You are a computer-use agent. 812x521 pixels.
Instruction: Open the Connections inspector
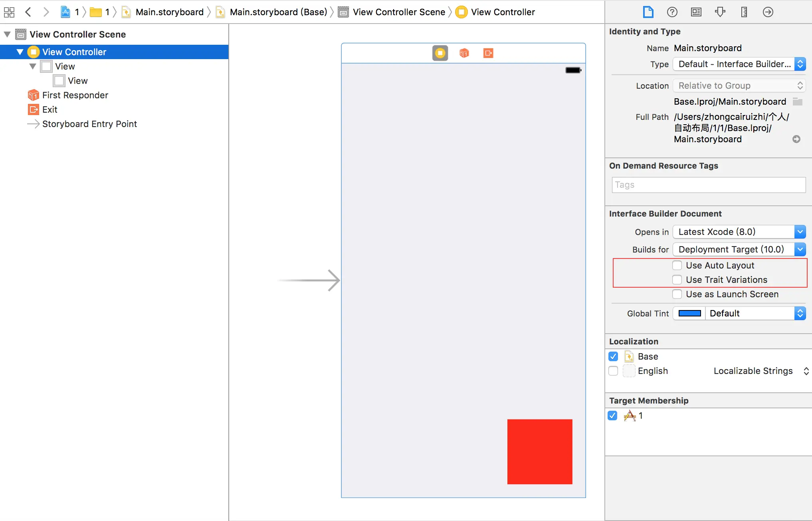coord(768,12)
